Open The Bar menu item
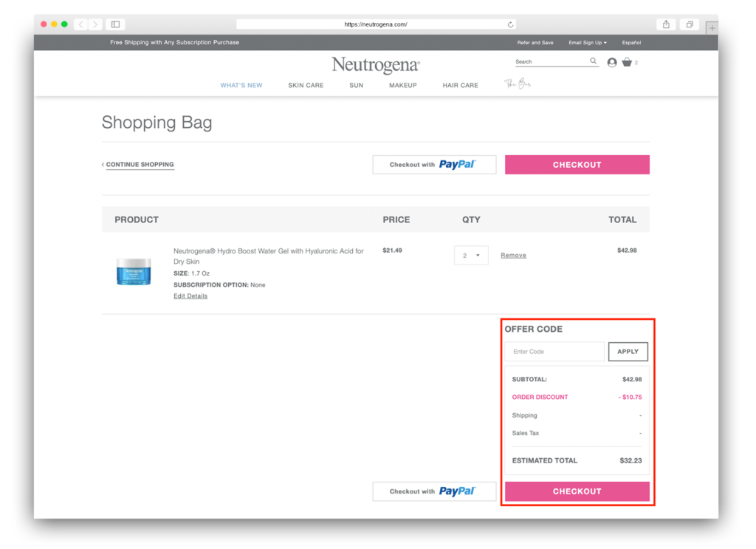The width and height of the screenshot is (756, 549). click(x=518, y=84)
